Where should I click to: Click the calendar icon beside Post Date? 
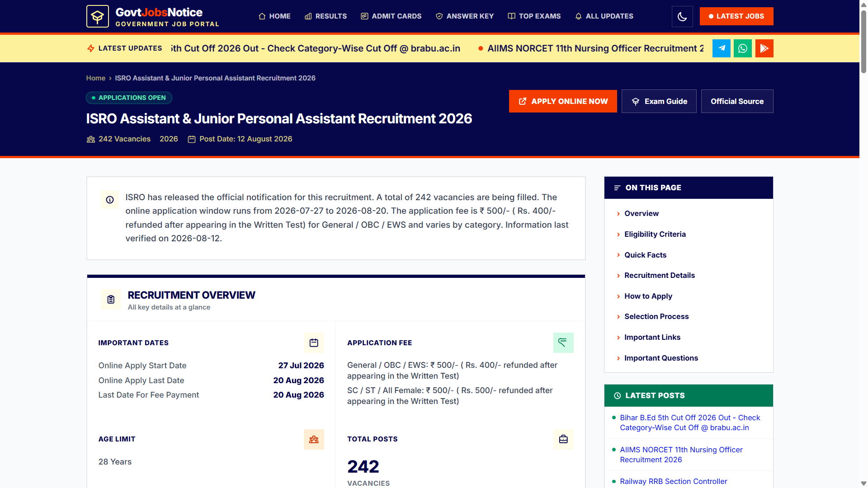tap(192, 139)
